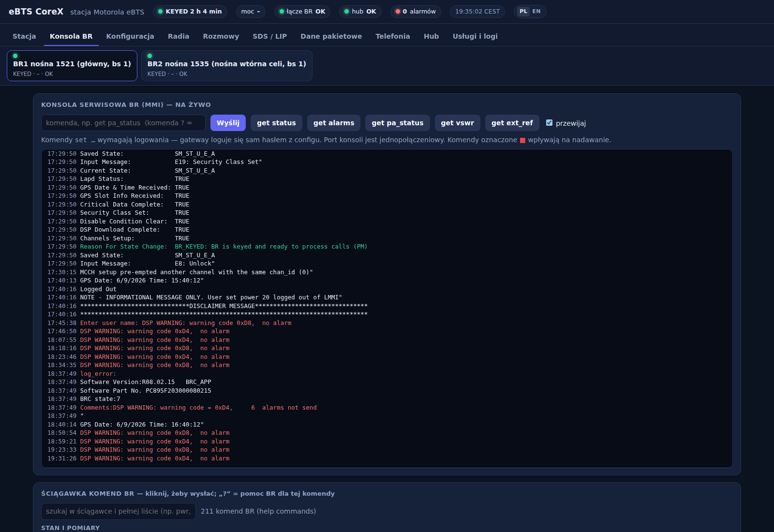Focus the MMI command input field
Viewport: 774px width, 532px height.
123,123
